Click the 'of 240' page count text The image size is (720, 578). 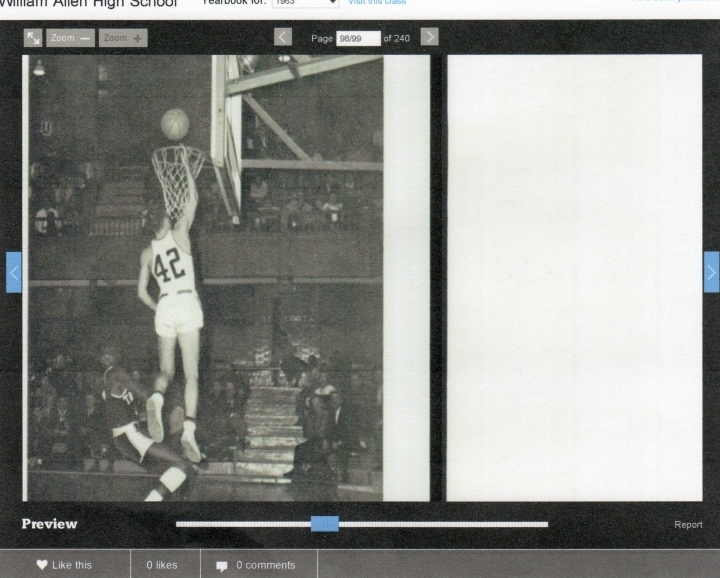point(396,39)
